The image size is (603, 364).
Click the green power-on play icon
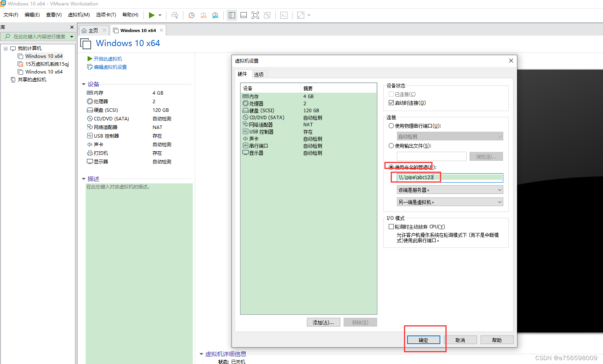[152, 15]
